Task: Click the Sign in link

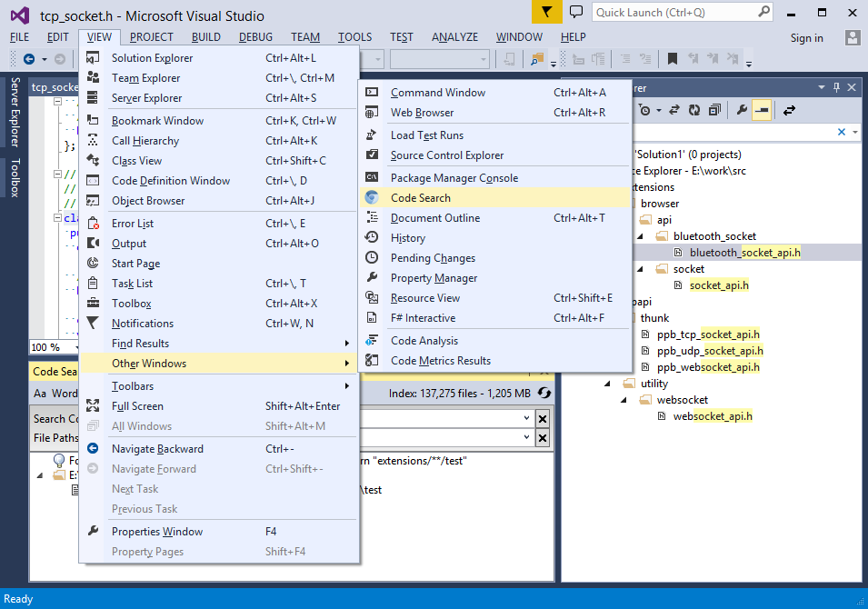Action: click(806, 37)
